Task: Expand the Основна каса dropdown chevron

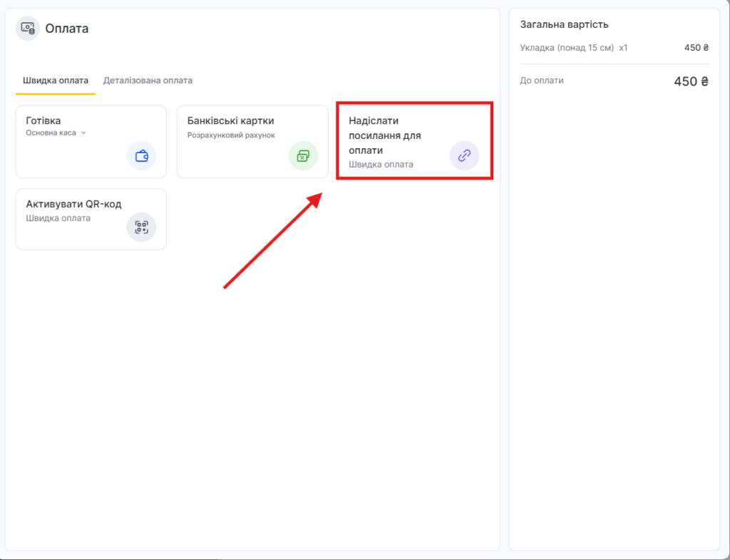Action: pos(84,133)
